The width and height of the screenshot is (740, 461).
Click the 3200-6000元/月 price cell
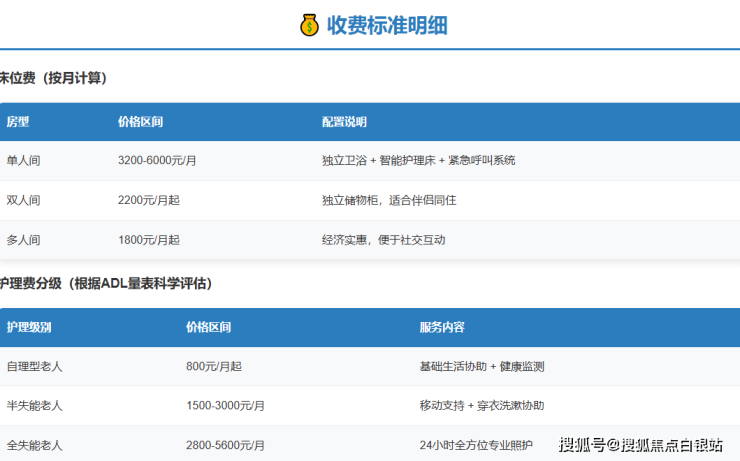pos(157,160)
